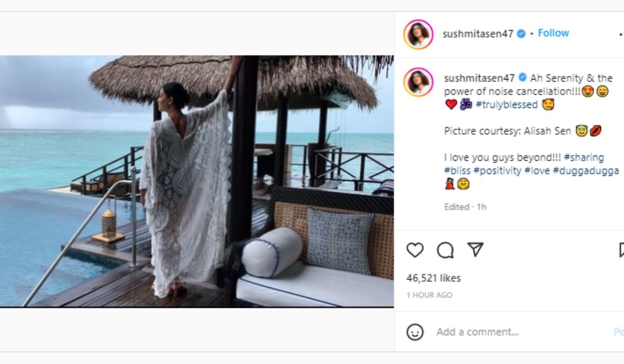This screenshot has height=364, width=624.
Task: Open the #duggadugga hashtag
Action: point(586,171)
